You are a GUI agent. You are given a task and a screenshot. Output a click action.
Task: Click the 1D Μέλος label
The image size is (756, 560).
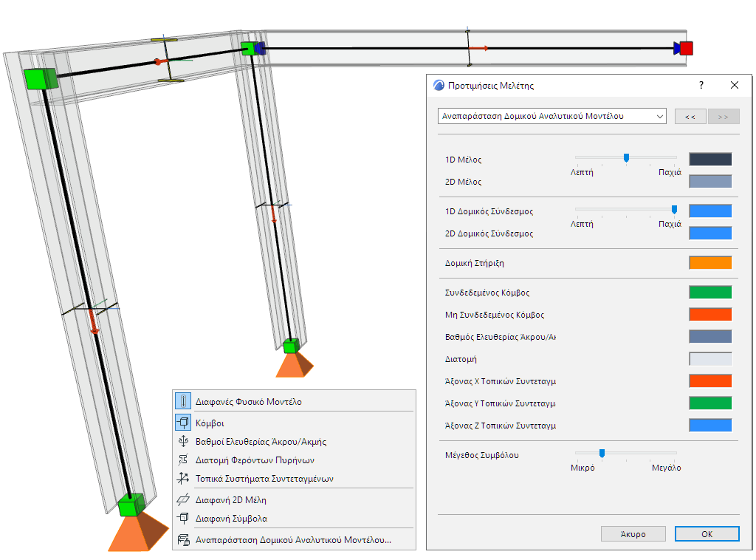[x=464, y=160]
